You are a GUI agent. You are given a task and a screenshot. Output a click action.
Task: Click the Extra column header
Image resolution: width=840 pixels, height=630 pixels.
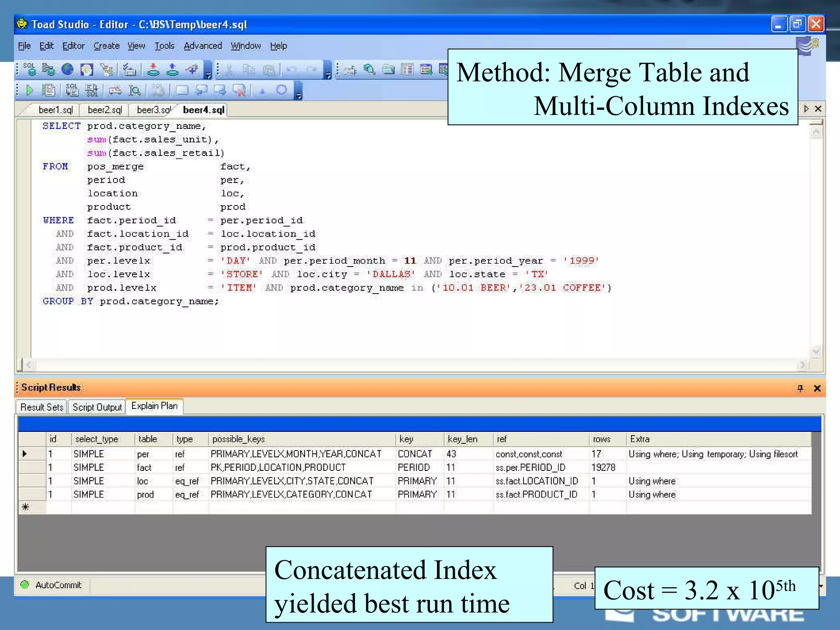(719, 439)
